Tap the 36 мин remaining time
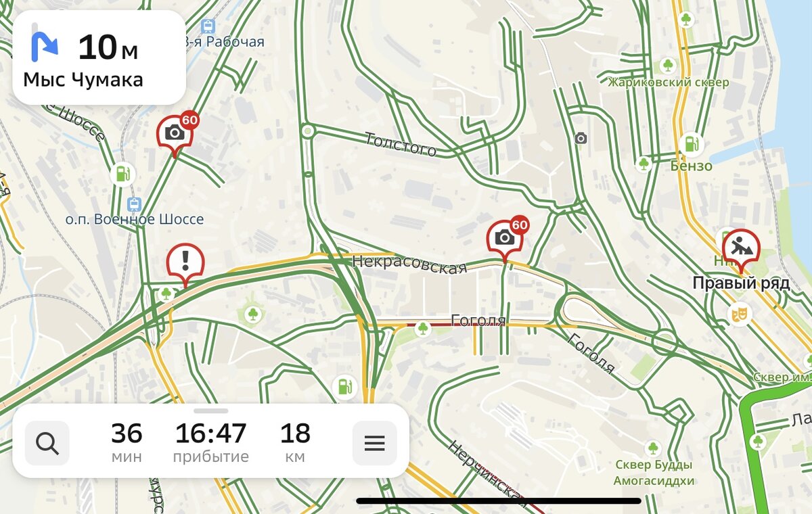 click(127, 443)
